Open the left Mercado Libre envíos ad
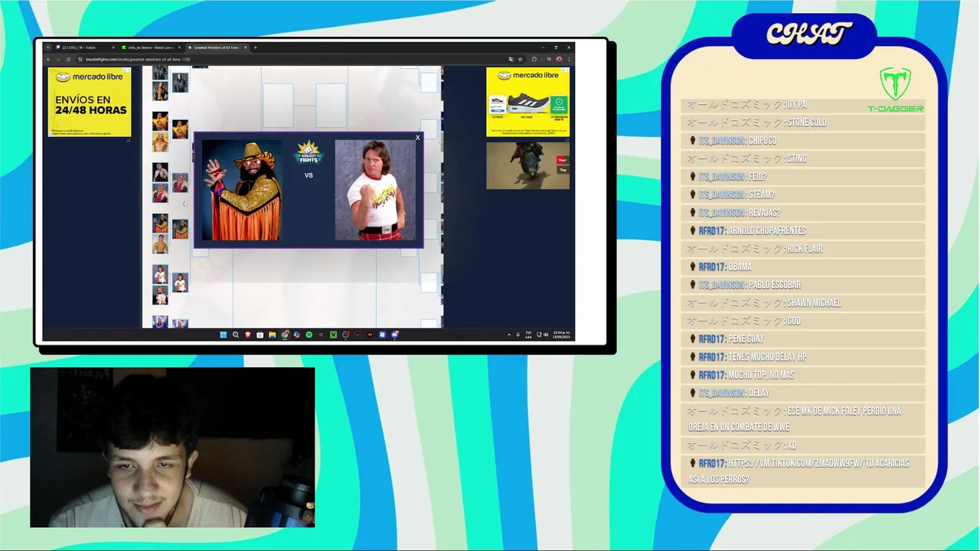Screen dimensions: 980x551 click(x=90, y=103)
